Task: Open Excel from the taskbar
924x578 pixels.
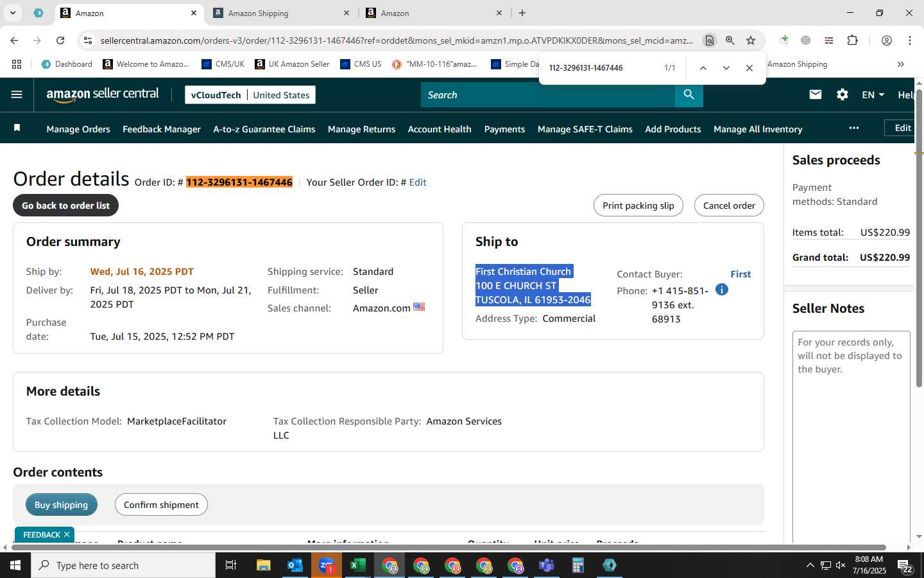Action: 357,565
